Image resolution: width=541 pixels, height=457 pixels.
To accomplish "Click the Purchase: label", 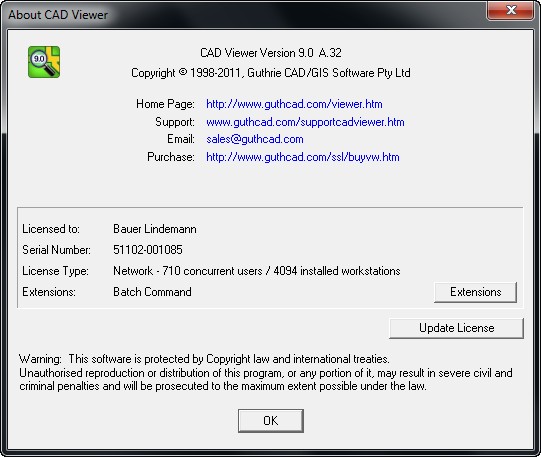I will (x=171, y=157).
